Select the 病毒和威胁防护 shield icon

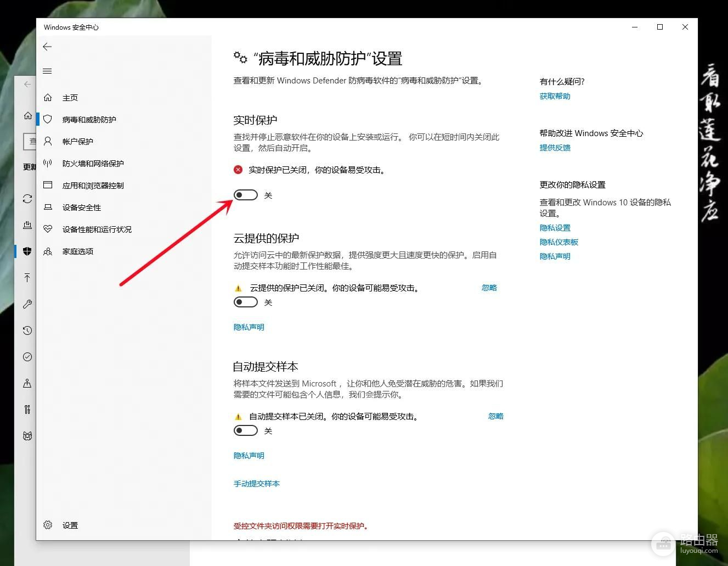[48, 120]
